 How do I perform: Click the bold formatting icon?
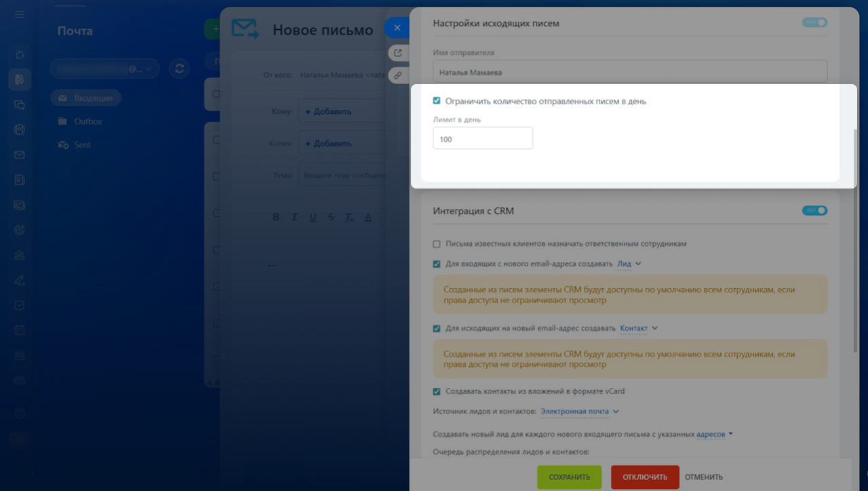tap(276, 218)
